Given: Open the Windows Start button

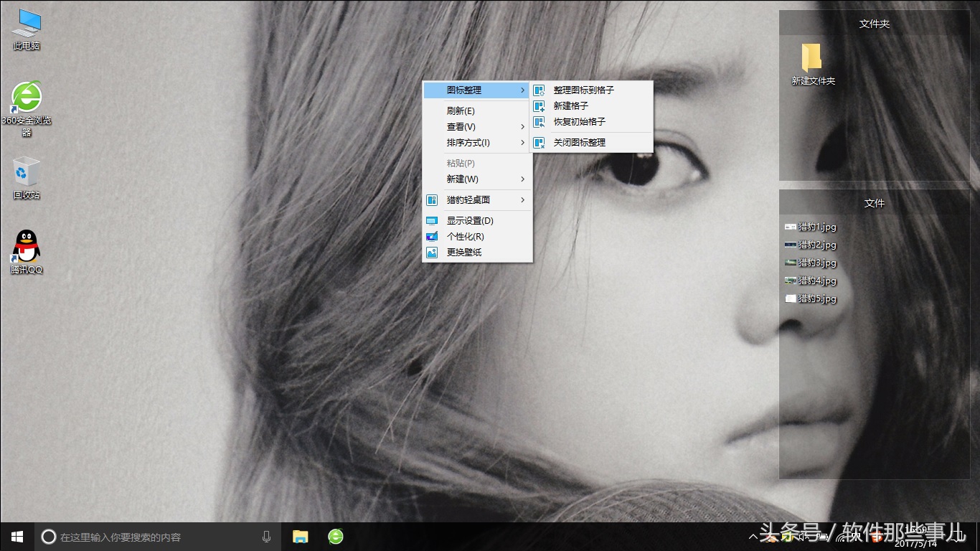Looking at the screenshot, I should coord(17,537).
